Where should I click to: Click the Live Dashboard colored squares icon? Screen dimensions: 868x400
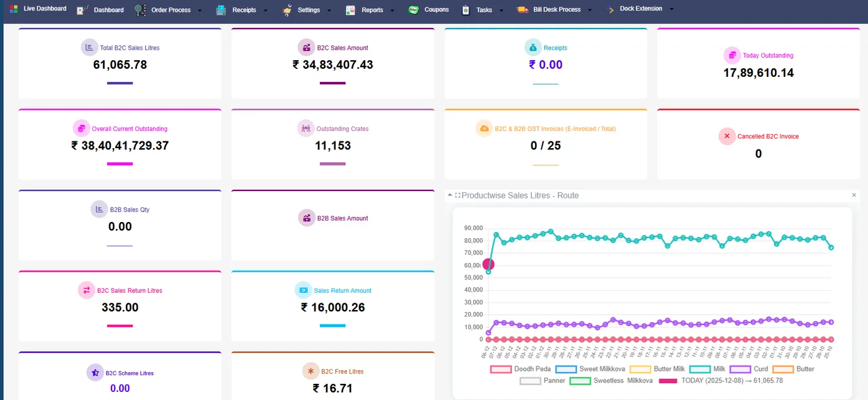[13, 9]
